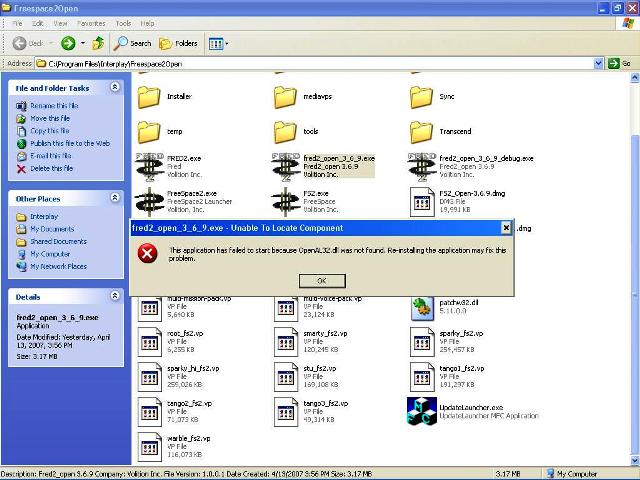Image resolution: width=640 pixels, height=480 pixels.
Task: Select the sparky_hi_fs2.vp file icon
Action: (149, 377)
